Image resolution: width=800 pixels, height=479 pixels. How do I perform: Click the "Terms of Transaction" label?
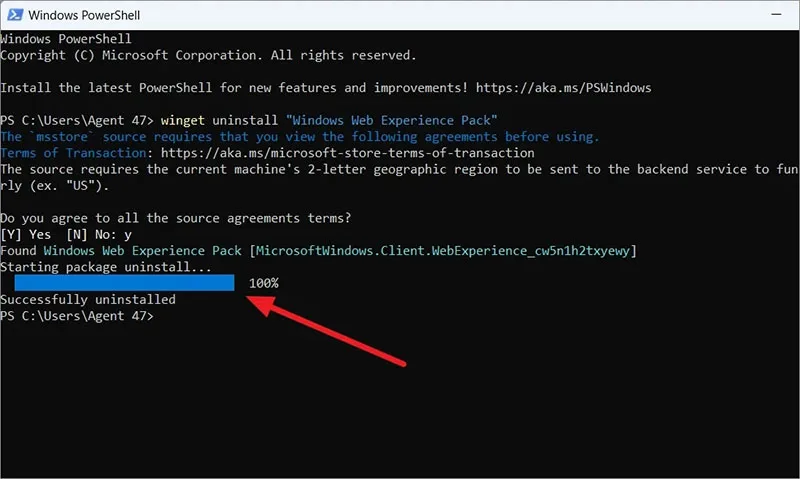(x=73, y=153)
